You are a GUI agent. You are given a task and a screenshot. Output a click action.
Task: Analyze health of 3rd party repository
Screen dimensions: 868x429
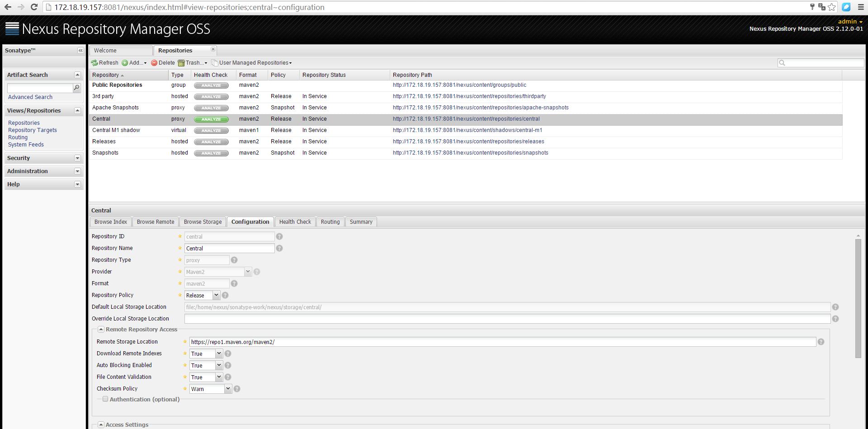211,97
